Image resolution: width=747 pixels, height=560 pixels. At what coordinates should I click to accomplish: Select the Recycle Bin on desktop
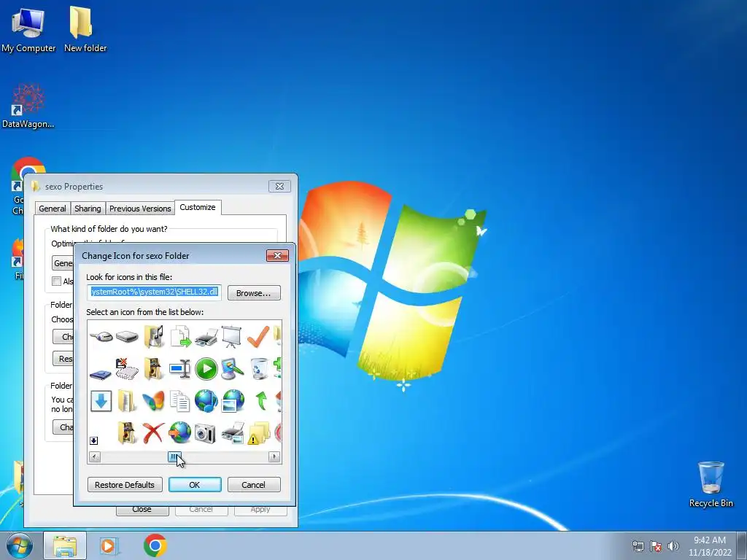711,484
